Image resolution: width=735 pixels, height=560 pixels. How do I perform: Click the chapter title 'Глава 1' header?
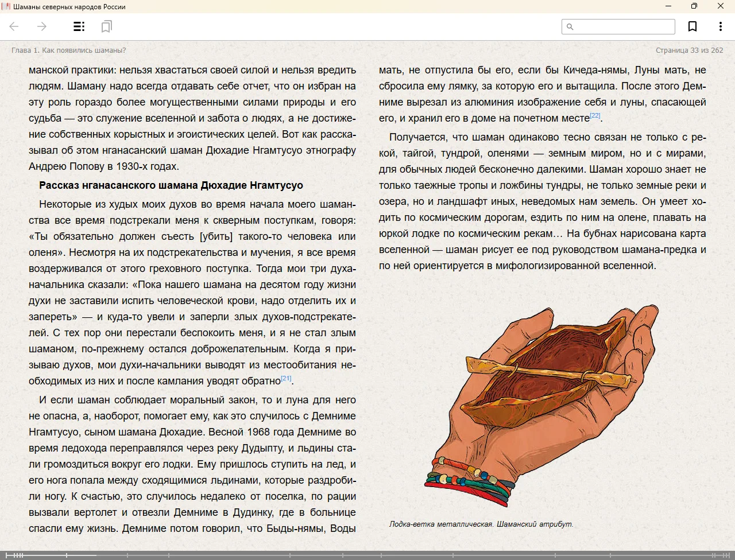pos(68,50)
